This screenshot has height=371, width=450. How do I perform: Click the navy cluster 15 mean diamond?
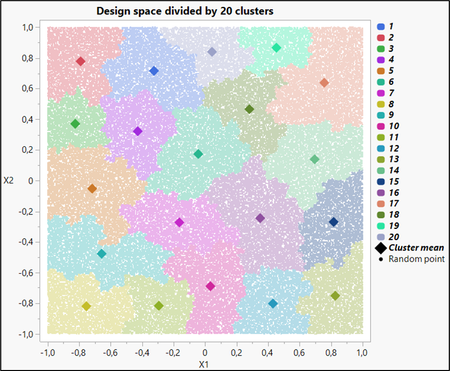(333, 222)
